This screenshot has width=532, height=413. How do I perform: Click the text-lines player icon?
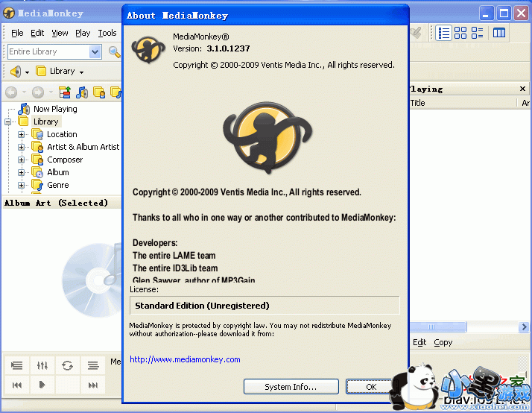point(93,365)
